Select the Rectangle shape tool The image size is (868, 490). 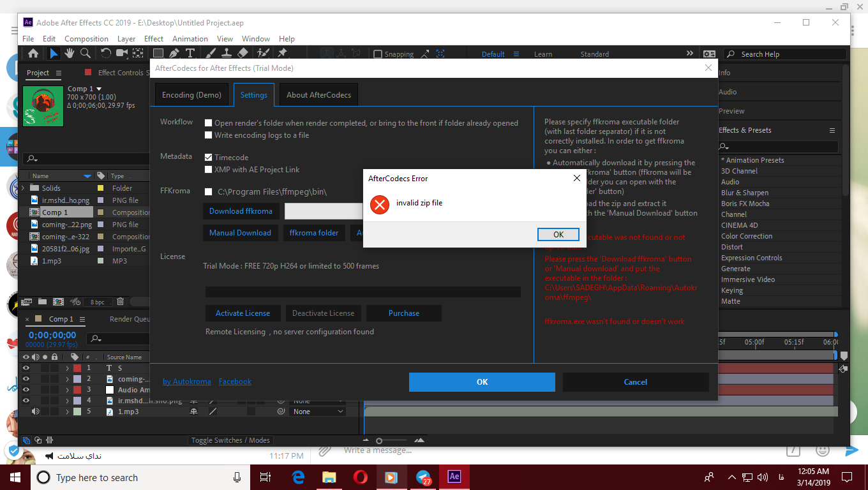(x=158, y=54)
